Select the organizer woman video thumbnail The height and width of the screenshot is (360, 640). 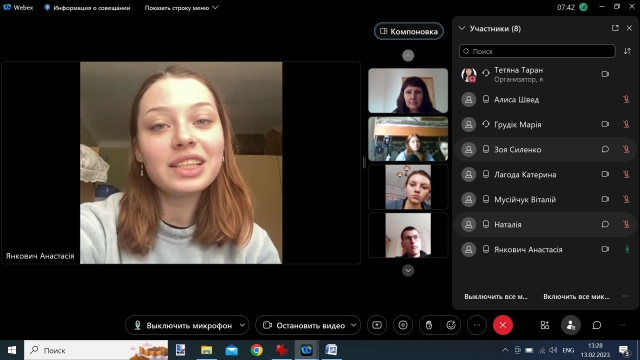point(408,91)
